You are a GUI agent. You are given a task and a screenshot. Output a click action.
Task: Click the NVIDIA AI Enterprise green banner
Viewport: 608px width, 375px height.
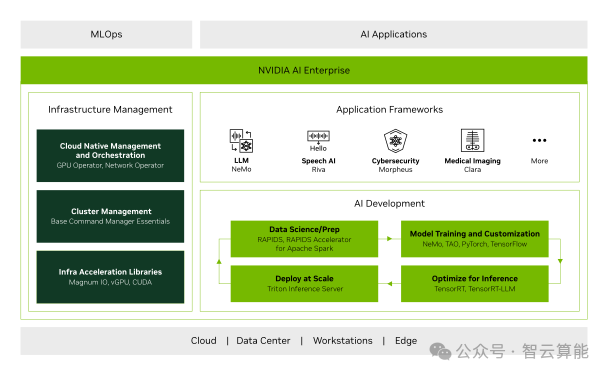[x=304, y=70]
